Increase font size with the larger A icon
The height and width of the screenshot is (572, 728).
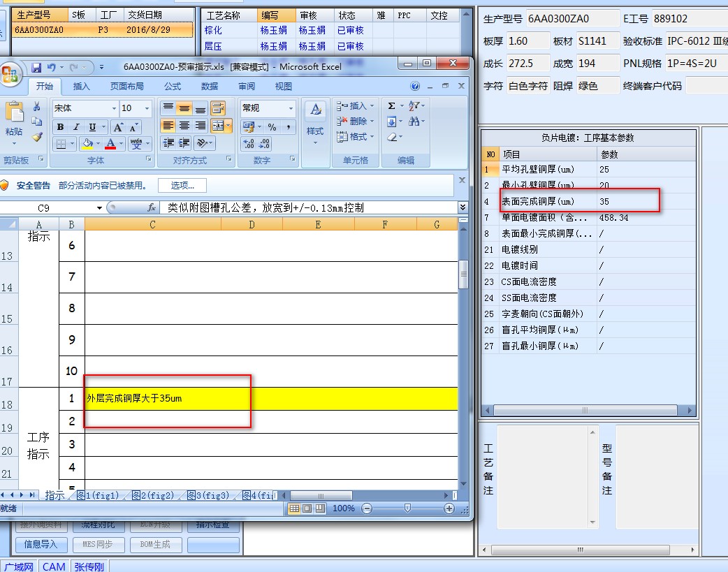pyautogui.click(x=118, y=127)
